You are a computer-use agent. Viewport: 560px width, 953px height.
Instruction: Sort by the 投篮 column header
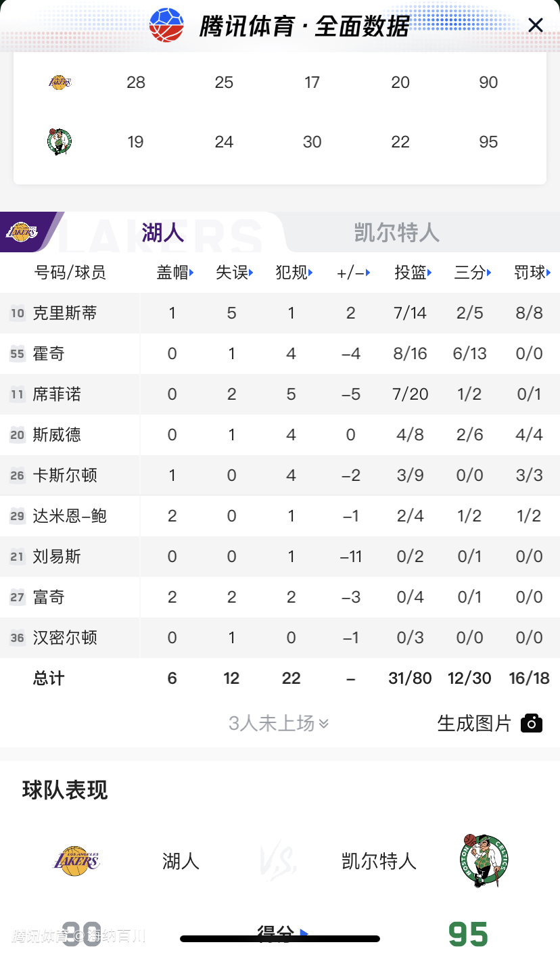(x=413, y=273)
